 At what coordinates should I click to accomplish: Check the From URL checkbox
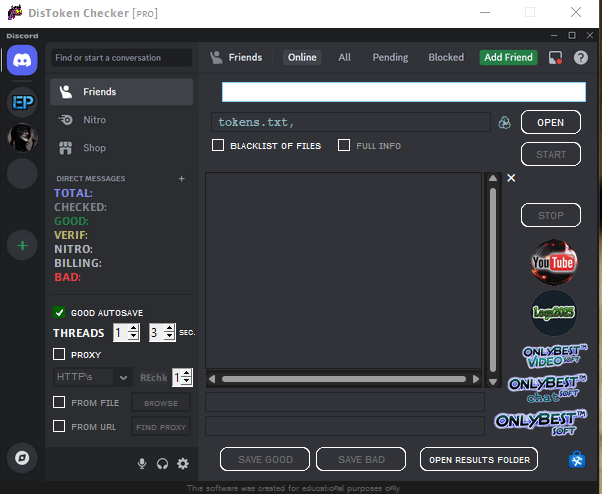59,426
